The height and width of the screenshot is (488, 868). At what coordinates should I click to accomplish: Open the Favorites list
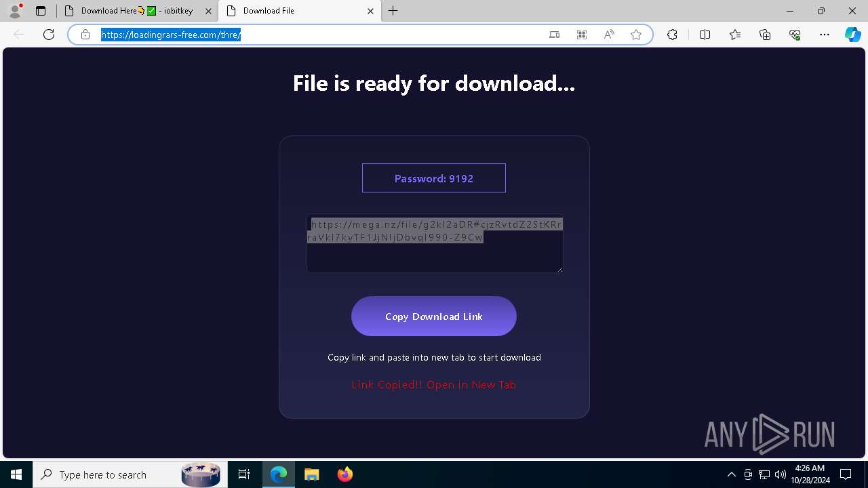pyautogui.click(x=735, y=35)
